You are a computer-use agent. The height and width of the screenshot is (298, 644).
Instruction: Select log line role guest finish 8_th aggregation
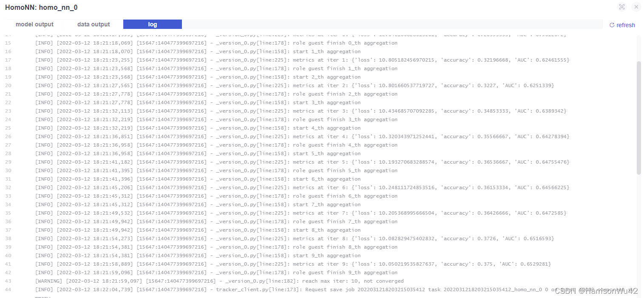click(216, 247)
